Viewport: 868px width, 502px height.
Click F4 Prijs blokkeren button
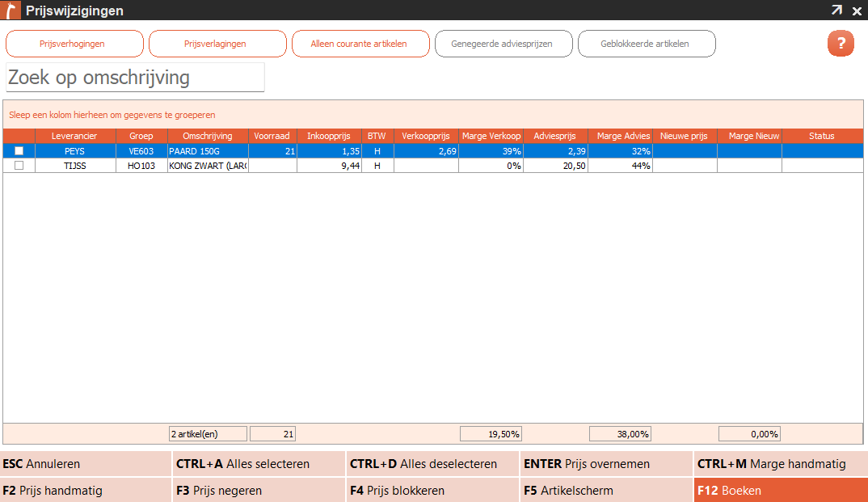click(433, 491)
